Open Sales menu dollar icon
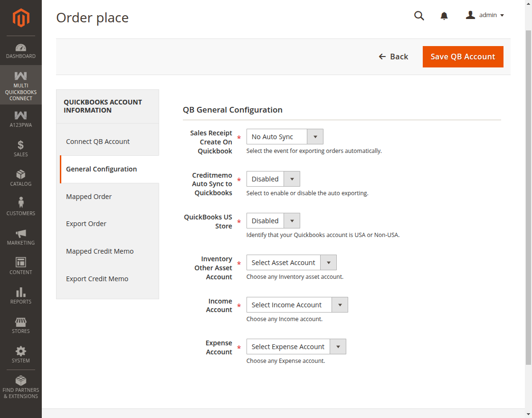 pos(21,145)
